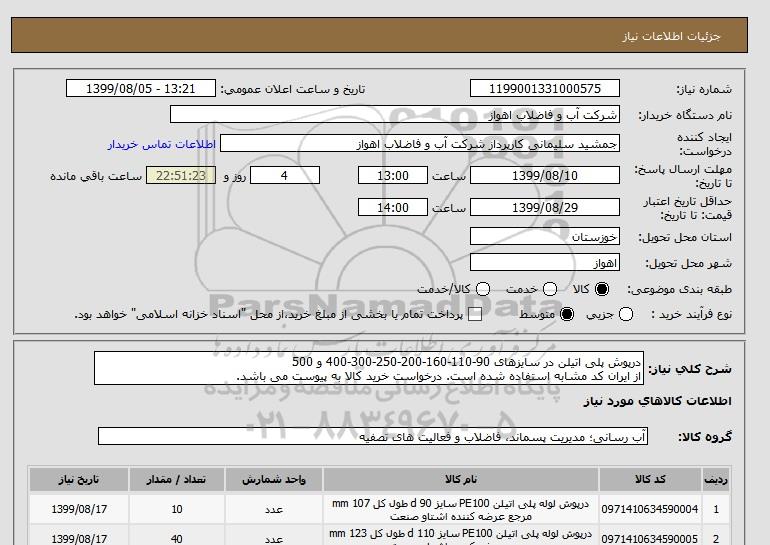Image resolution: width=770 pixels, height=545 pixels.
Task: Click product code 0971410634590004
Action: [650, 510]
